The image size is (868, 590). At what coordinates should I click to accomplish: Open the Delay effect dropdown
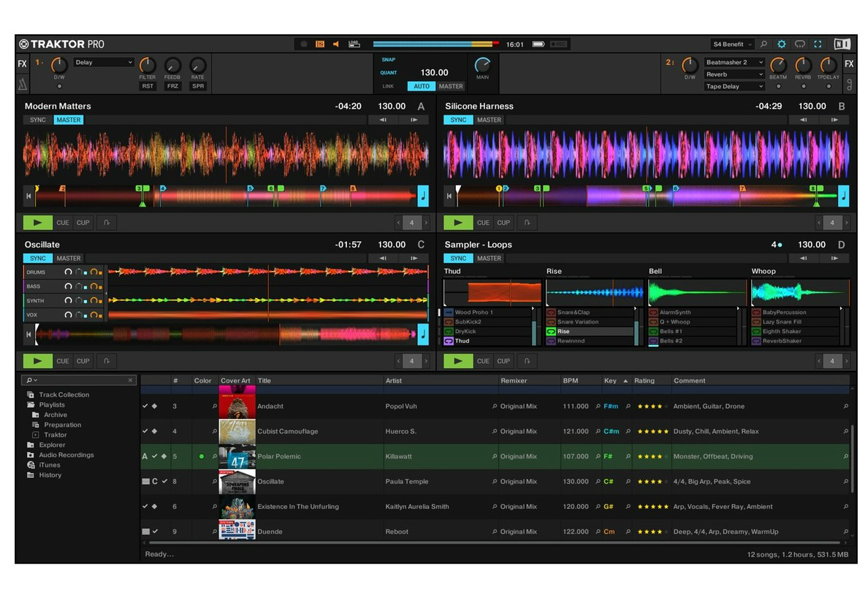104,63
